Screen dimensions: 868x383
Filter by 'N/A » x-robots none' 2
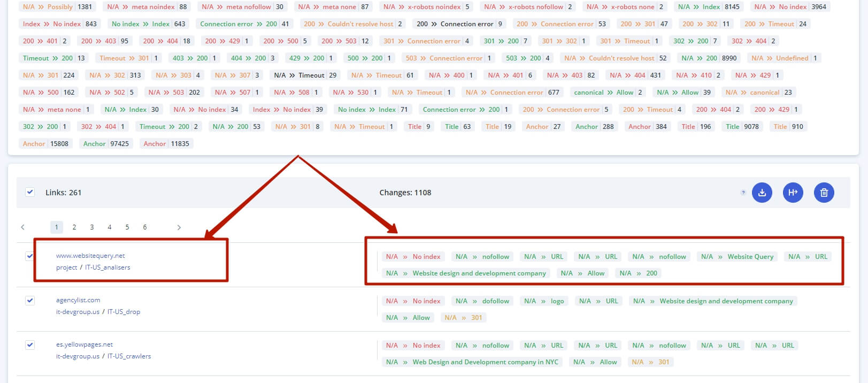625,7
